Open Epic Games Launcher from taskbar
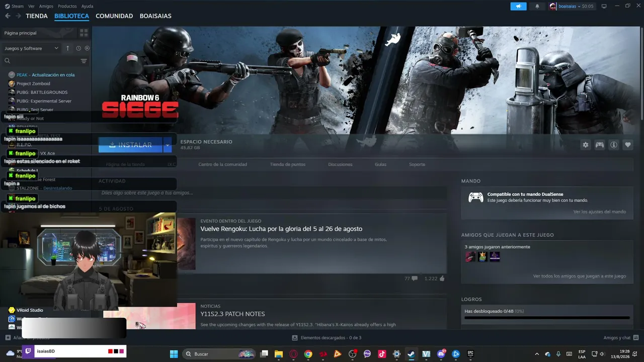 [x=470, y=354]
